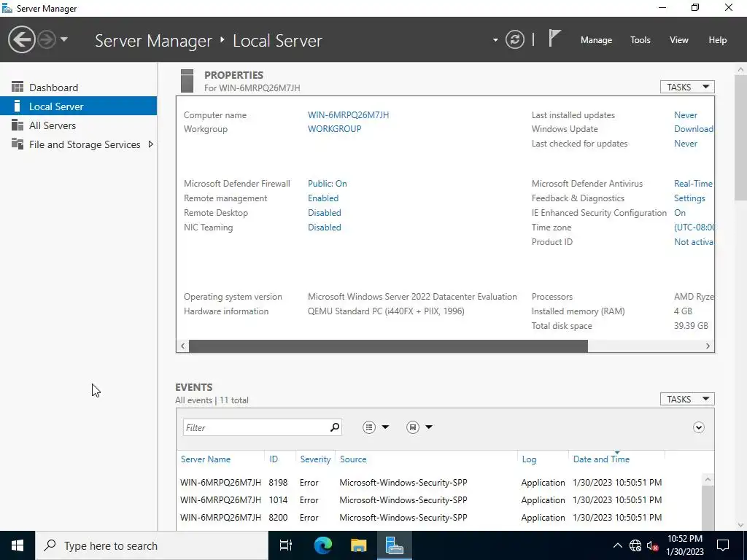Click the Local Server sidebar icon
The width and height of the screenshot is (747, 560).
click(x=18, y=106)
